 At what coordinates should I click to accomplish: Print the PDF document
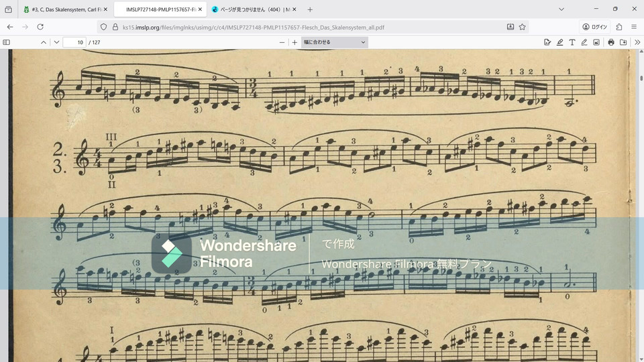pyautogui.click(x=611, y=42)
